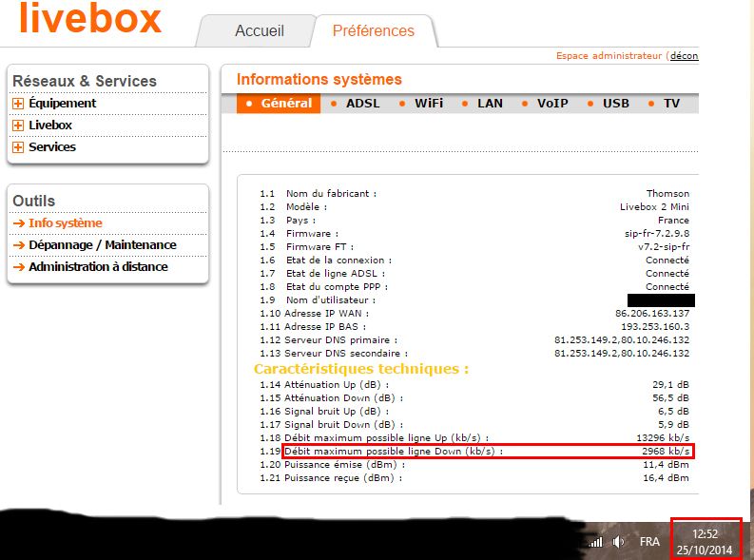Expand the Équipement plus icon
Screen dimensions: 754x560
point(18,104)
